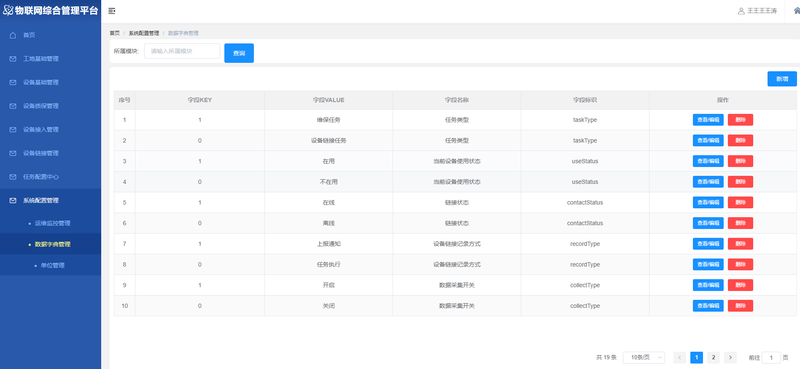Image resolution: width=800 pixels, height=369 pixels.
Task: Click the 共 19 条 total count text
Action: click(606, 357)
